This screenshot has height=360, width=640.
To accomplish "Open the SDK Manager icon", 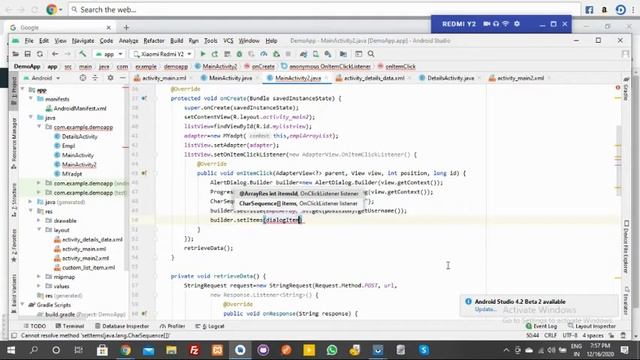I will (328, 54).
